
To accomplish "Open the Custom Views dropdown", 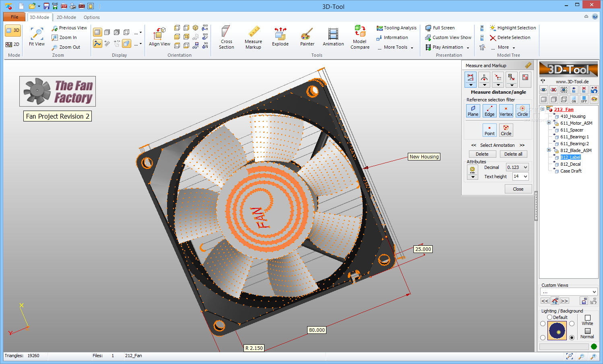I will pos(568,292).
